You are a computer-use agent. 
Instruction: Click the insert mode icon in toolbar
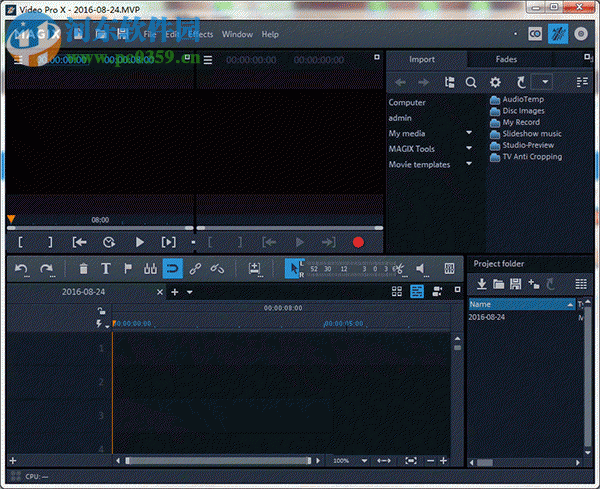(254, 269)
